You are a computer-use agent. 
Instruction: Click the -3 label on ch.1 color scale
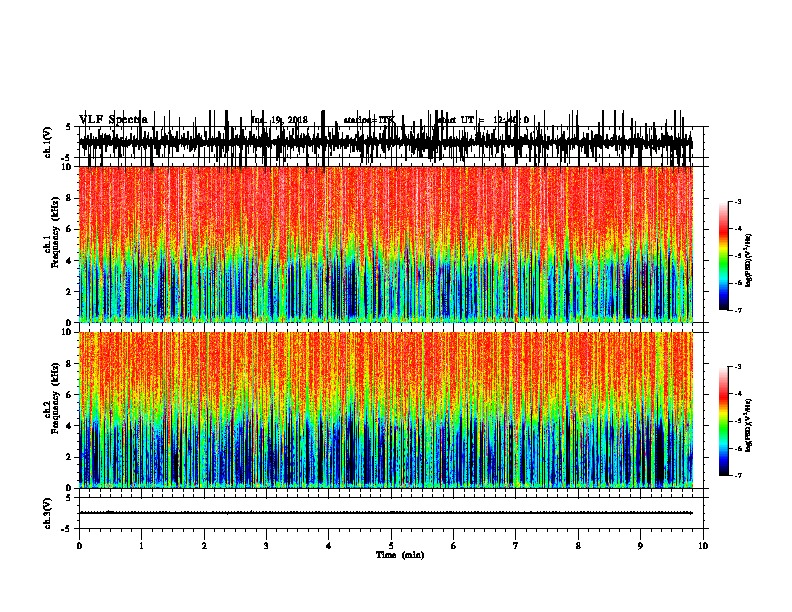pyautogui.click(x=737, y=202)
